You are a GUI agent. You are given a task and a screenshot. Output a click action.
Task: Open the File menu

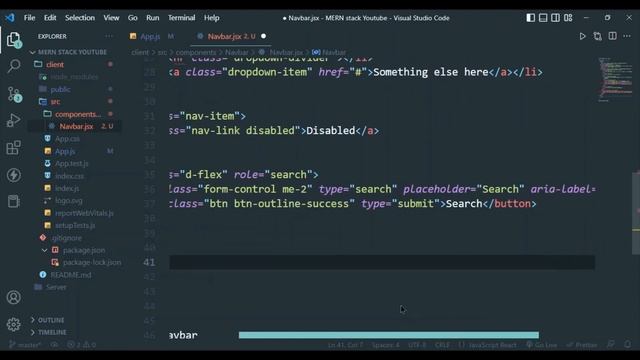click(29, 18)
